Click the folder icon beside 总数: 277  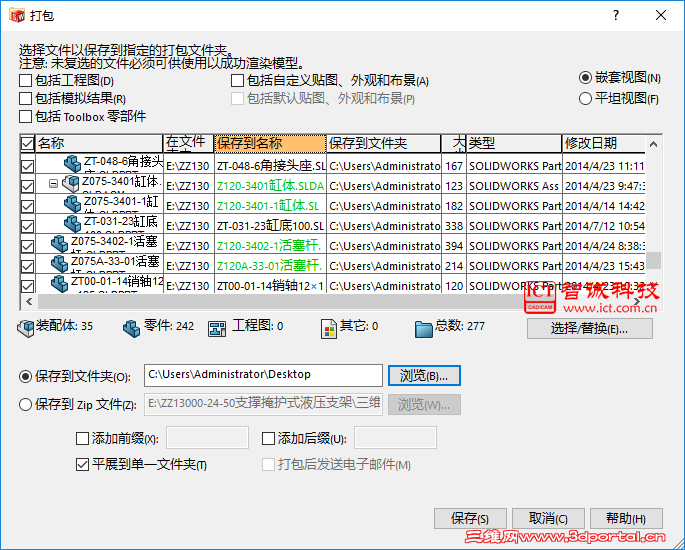423,329
